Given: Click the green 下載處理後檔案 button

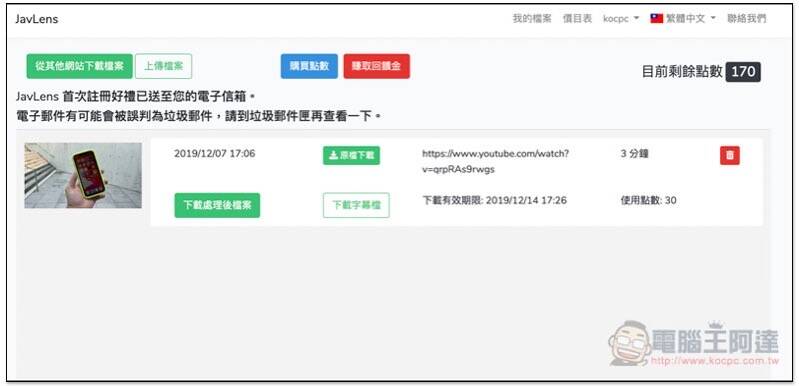Looking at the screenshot, I should click(217, 205).
